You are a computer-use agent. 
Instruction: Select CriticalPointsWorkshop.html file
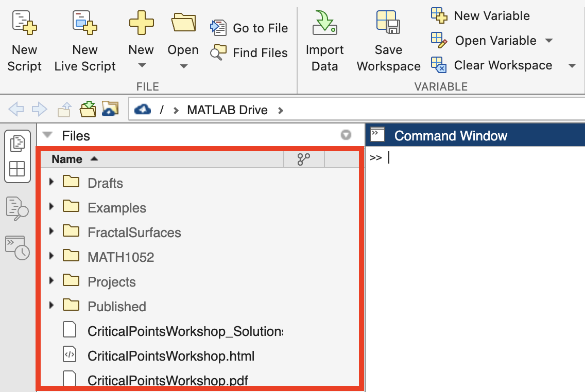tap(171, 356)
